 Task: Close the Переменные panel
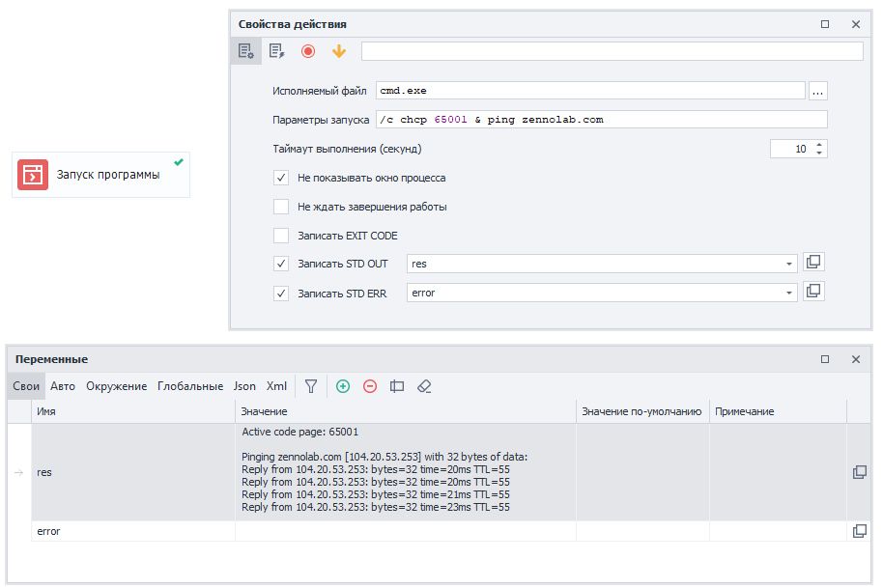pyautogui.click(x=856, y=359)
